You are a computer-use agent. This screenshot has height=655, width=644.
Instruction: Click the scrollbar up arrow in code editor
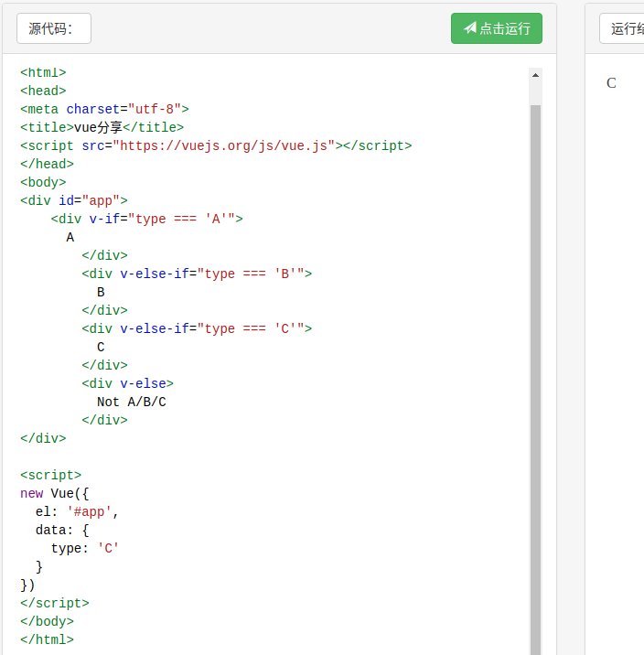[x=535, y=75]
